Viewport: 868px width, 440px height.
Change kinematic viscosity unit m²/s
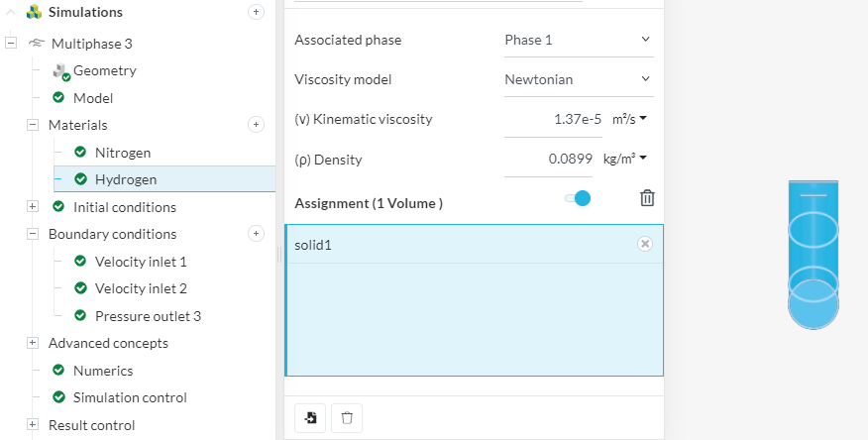coord(629,119)
